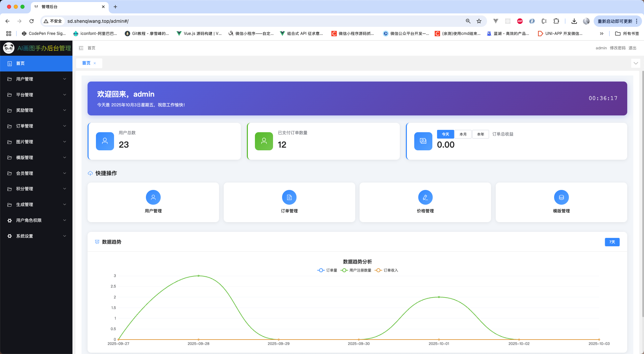Close the 首页 page tab

[x=95, y=63]
